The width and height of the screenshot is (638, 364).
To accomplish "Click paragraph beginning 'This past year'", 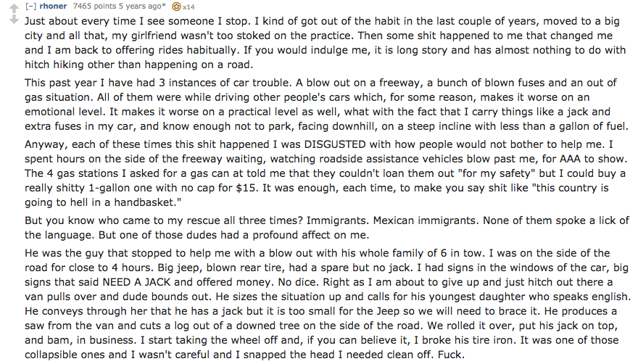I will pyautogui.click(x=326, y=104).
